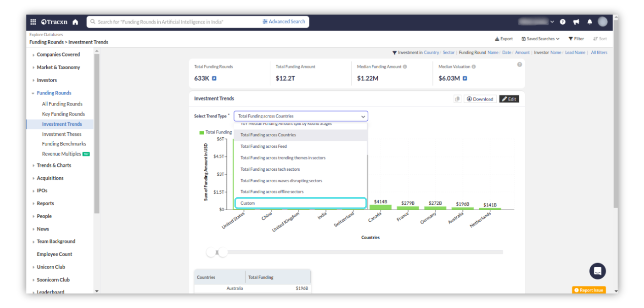
Task: Open the notifications bell icon
Action: coord(590,22)
